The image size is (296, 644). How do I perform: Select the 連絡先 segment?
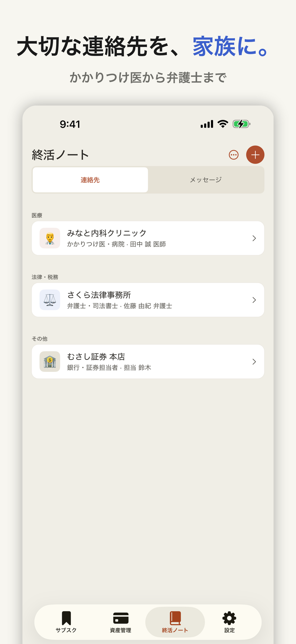pos(90,180)
